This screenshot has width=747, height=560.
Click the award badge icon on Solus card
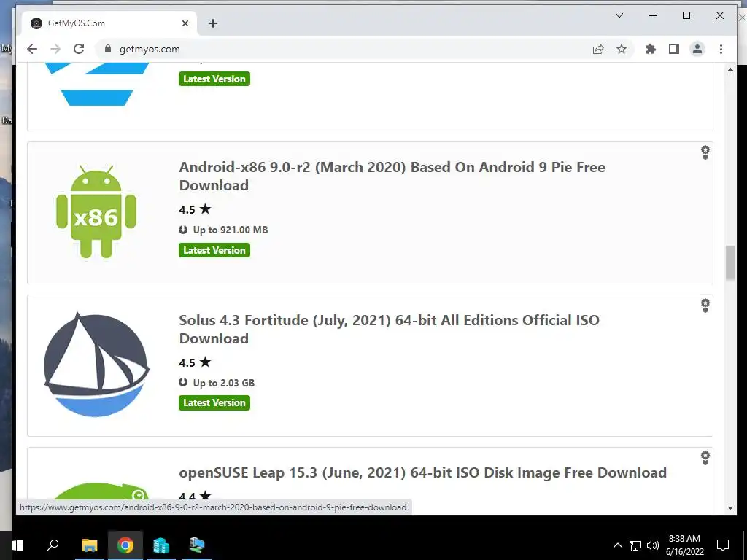705,306
